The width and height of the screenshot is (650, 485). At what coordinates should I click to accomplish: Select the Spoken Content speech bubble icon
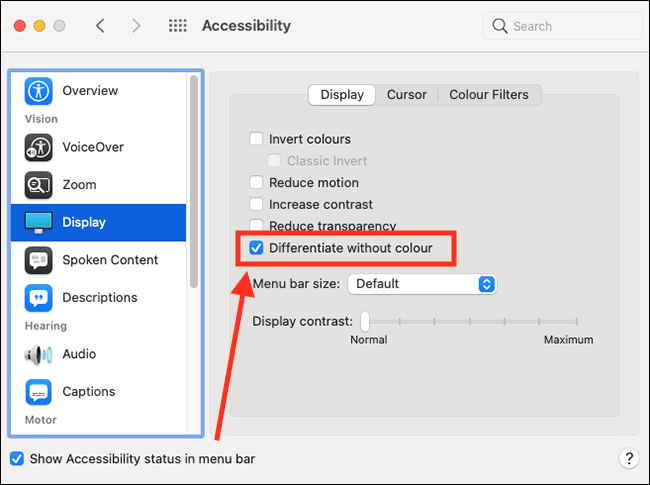click(39, 260)
